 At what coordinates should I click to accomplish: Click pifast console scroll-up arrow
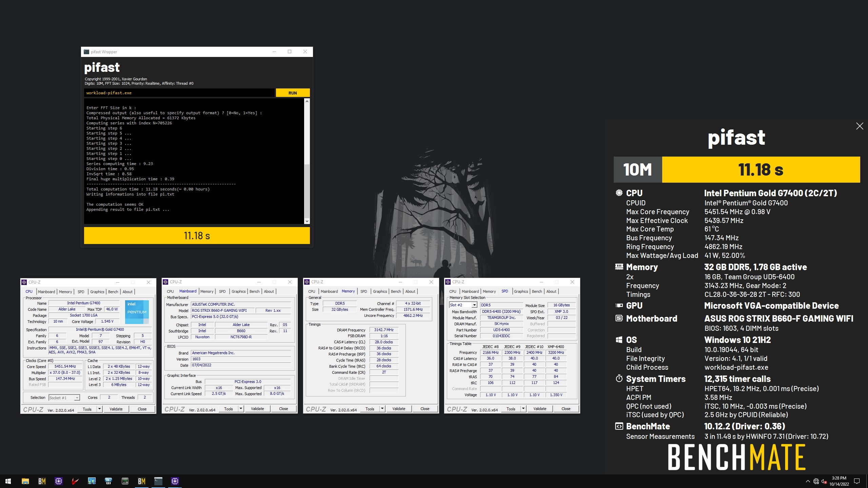pyautogui.click(x=307, y=101)
